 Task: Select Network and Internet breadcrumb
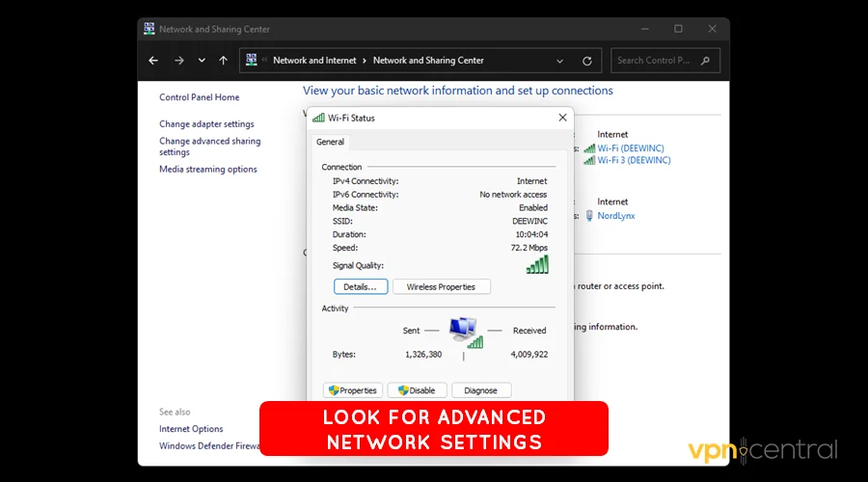pyautogui.click(x=314, y=61)
